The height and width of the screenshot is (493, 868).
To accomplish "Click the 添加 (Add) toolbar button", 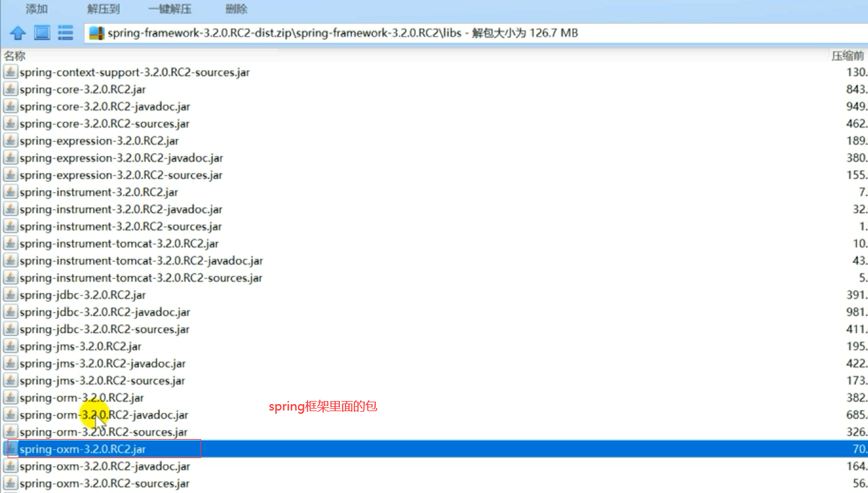I will 37,9.
